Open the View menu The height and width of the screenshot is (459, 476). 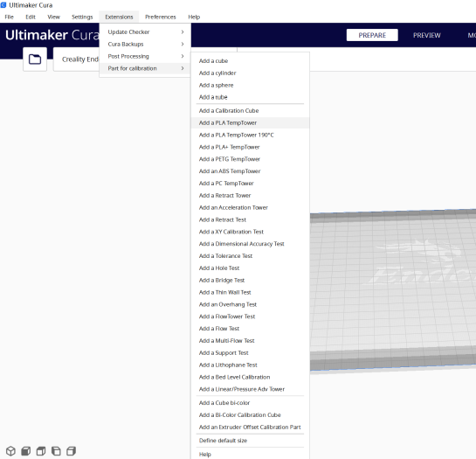point(54,17)
